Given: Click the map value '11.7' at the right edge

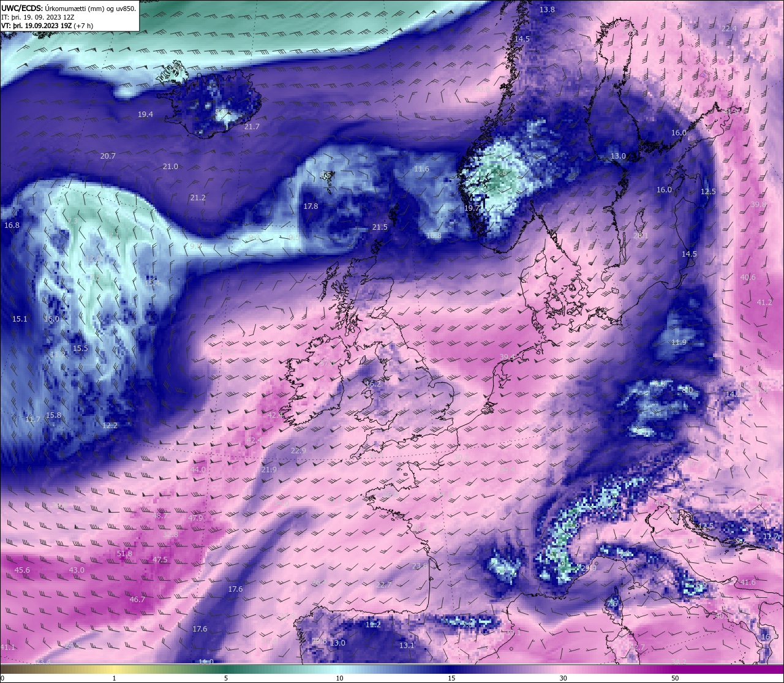Looking at the screenshot, I should [x=771, y=537].
